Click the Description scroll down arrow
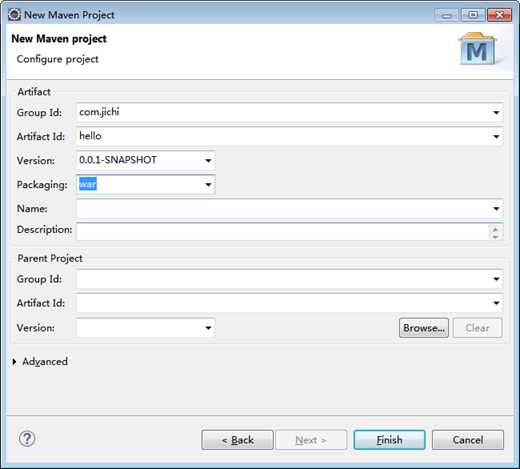 tap(495, 236)
